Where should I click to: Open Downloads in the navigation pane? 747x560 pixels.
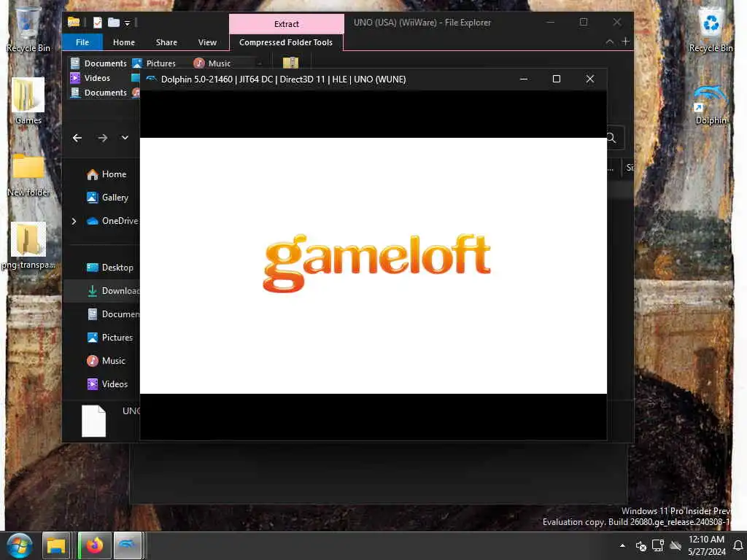coord(113,291)
